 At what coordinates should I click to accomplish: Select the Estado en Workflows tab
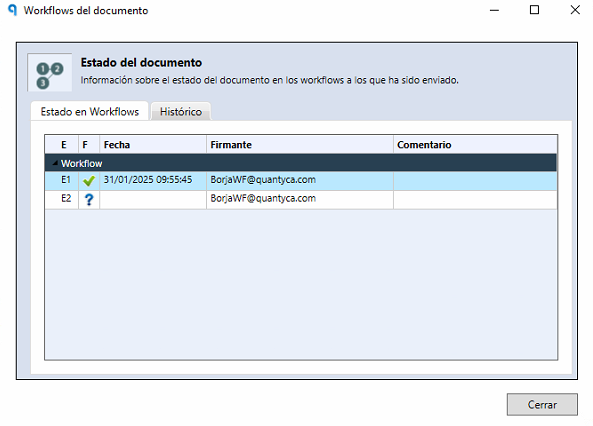point(90,112)
